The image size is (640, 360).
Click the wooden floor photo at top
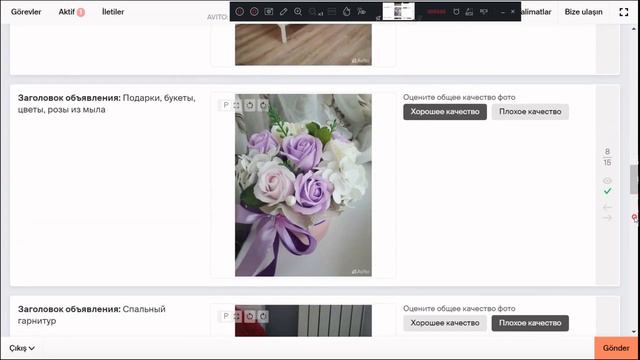(x=303, y=44)
